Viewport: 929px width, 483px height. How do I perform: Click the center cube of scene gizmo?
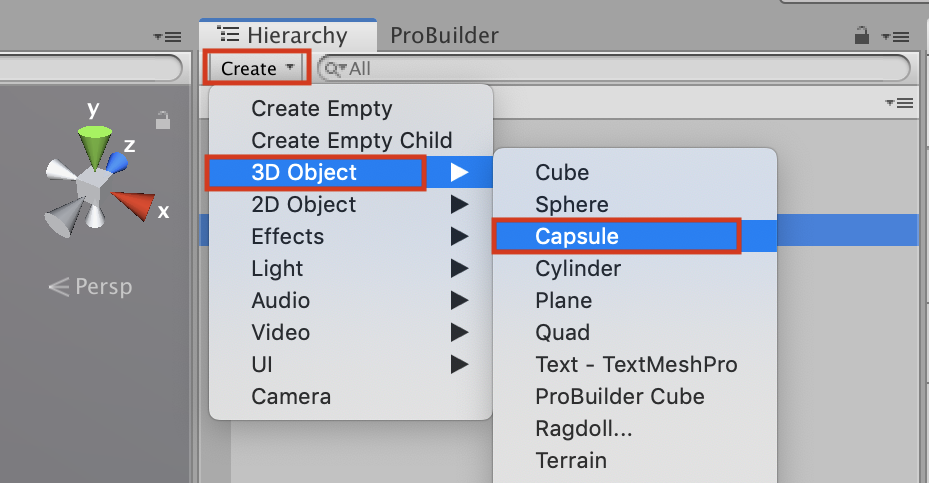click(x=96, y=187)
